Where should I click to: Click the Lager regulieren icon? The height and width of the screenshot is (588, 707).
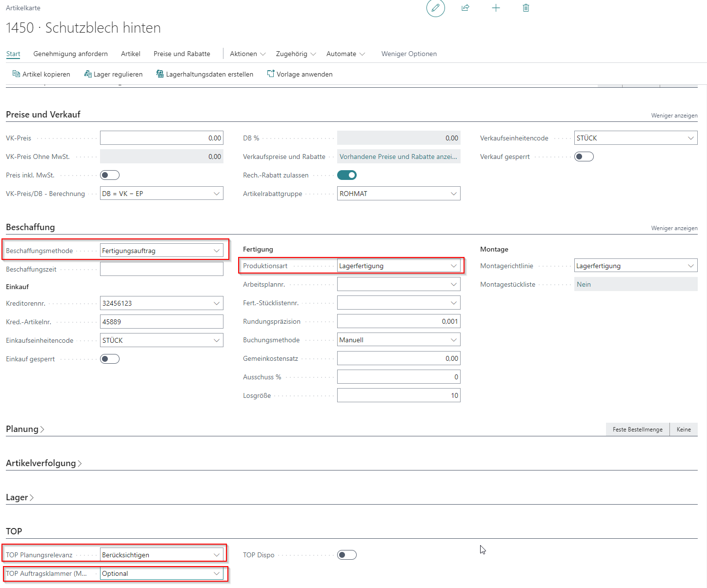tap(88, 74)
